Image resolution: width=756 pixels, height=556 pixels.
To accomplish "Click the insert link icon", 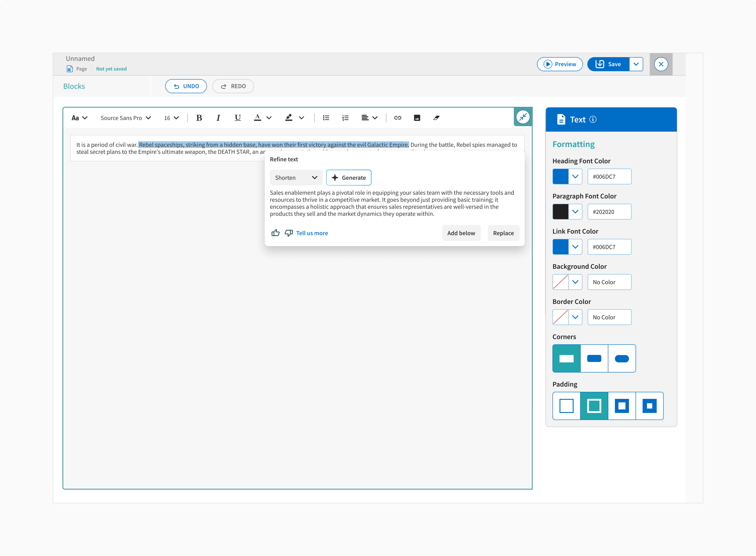I will pos(398,118).
